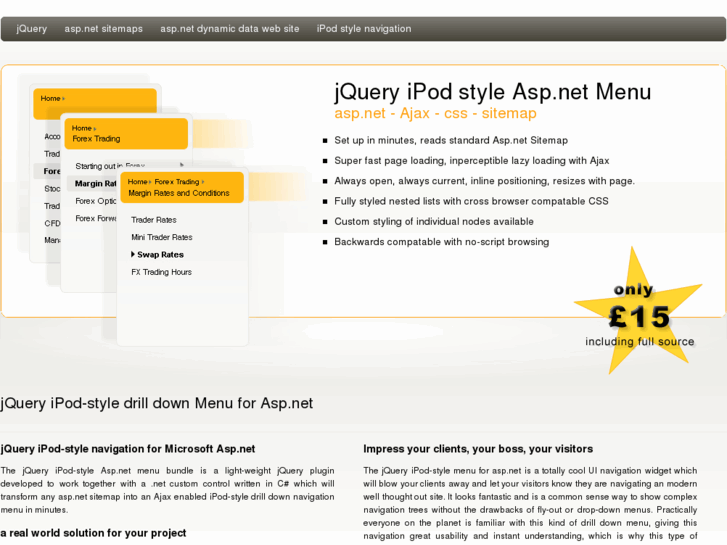
Task: Open asp.net dynamic data web site menu
Action: (x=230, y=29)
